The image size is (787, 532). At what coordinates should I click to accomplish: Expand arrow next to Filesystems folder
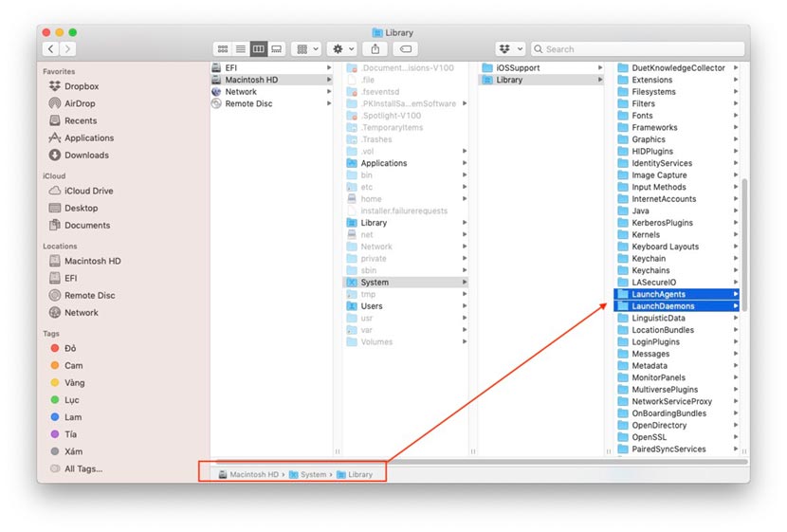pyautogui.click(x=735, y=92)
